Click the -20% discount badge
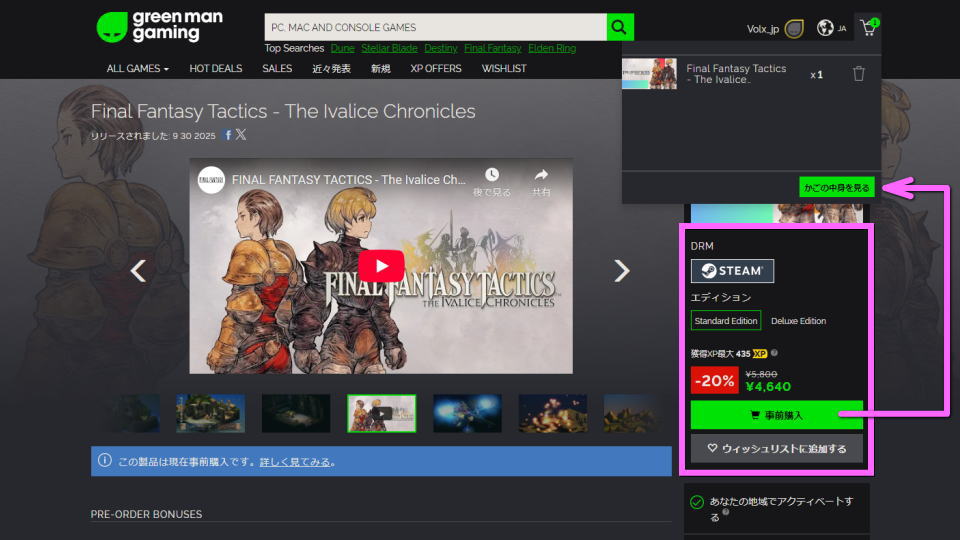The image size is (960, 540). pyautogui.click(x=714, y=380)
